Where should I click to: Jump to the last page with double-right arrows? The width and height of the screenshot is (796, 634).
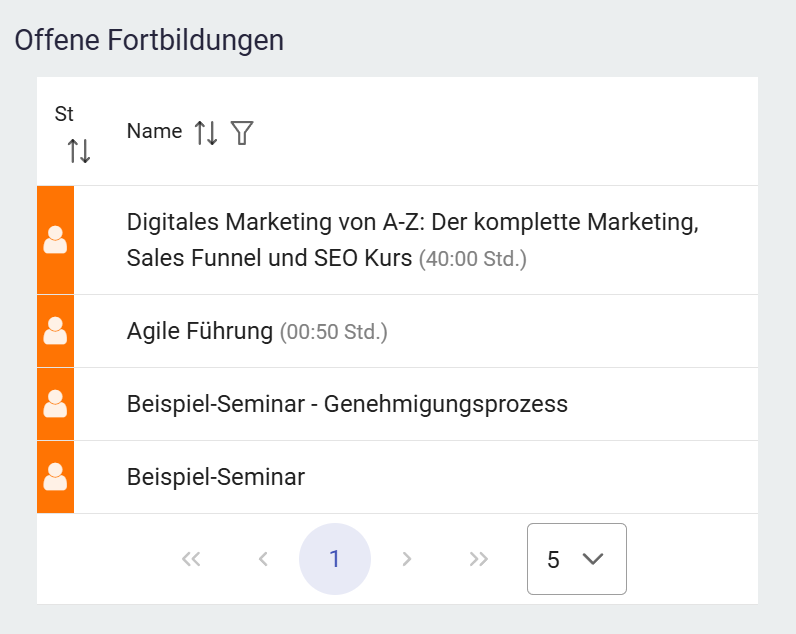(479, 559)
